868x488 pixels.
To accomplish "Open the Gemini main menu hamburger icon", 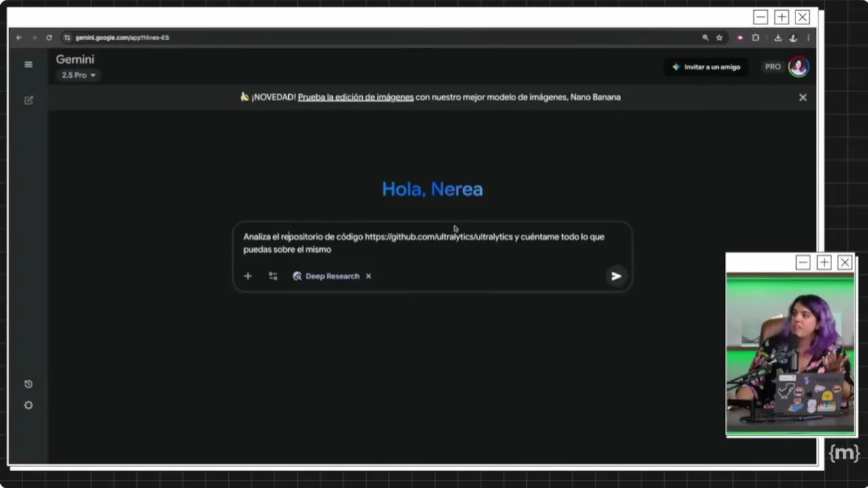I will (28, 64).
